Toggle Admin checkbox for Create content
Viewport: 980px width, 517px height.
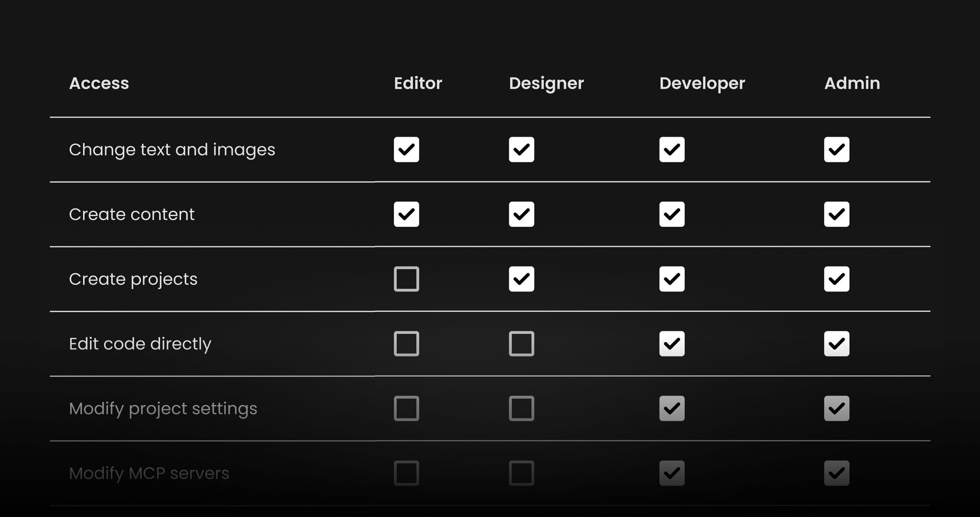point(836,214)
